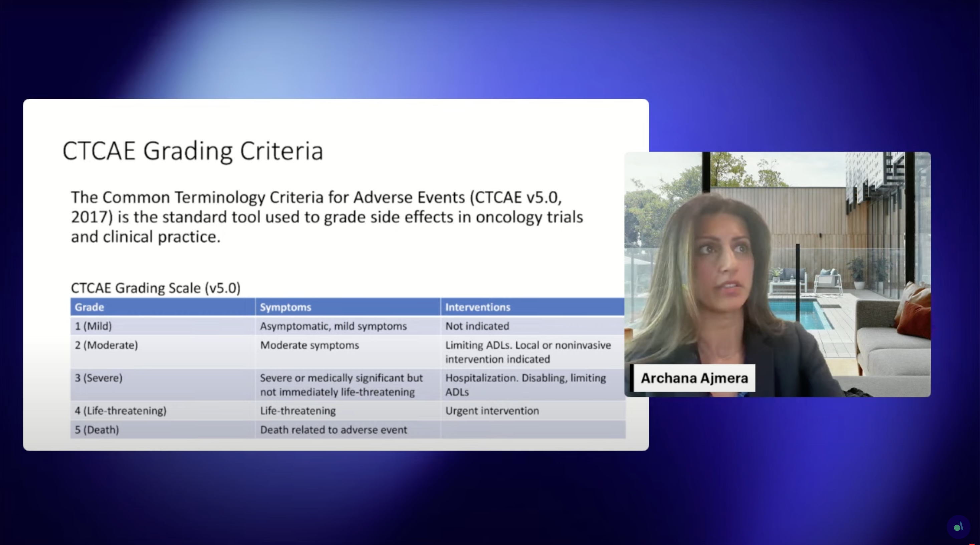This screenshot has height=545, width=980.
Task: Click the intro paragraph about CTCAE v5.0
Action: point(327,217)
